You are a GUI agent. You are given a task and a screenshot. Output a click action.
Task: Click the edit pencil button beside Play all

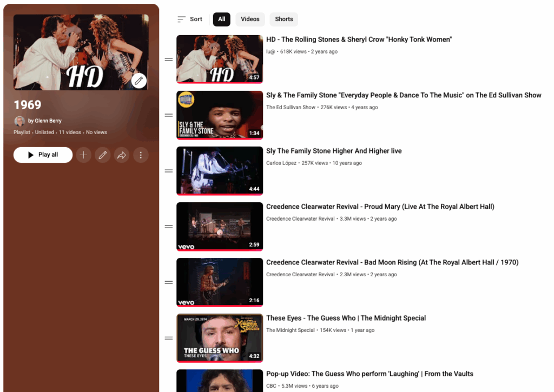click(103, 155)
